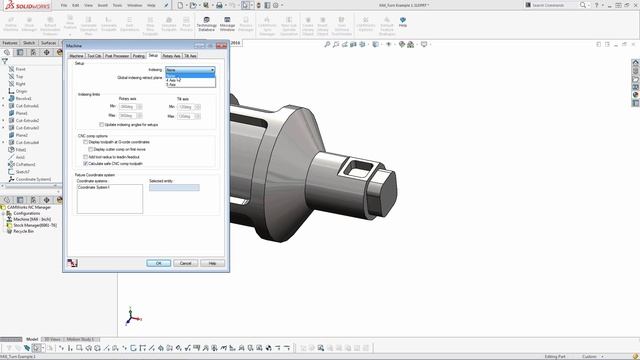
Task: Click the Options gear icon
Action: [276, 5]
